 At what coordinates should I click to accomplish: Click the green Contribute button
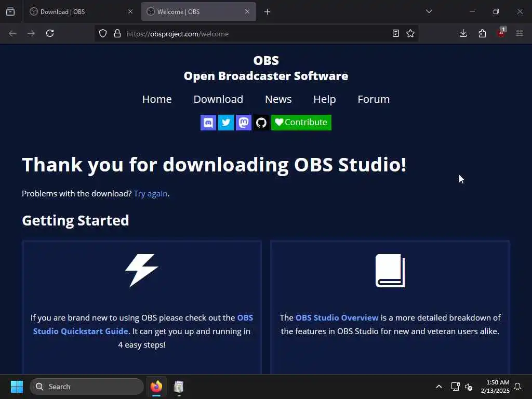pyautogui.click(x=301, y=123)
